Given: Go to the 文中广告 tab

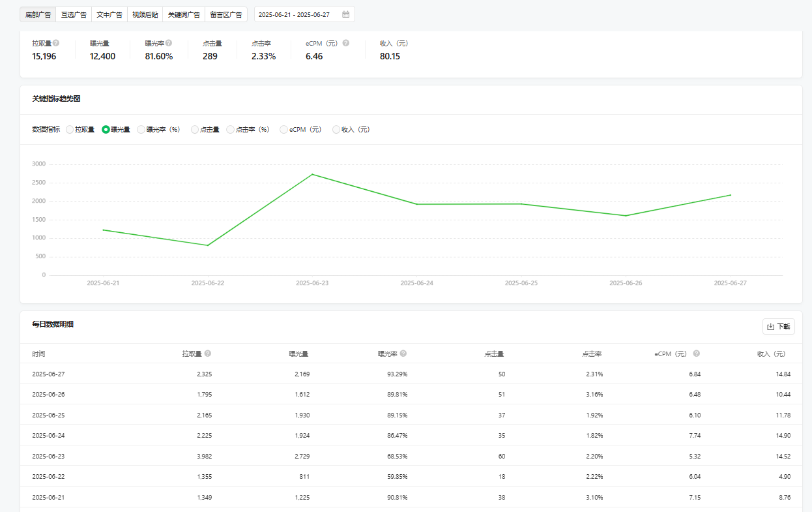Looking at the screenshot, I should coord(109,14).
